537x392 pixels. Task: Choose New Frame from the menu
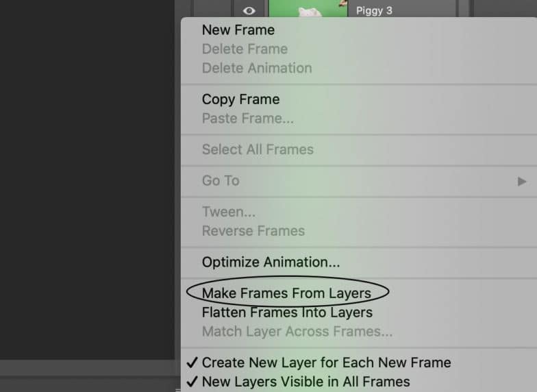coord(238,30)
